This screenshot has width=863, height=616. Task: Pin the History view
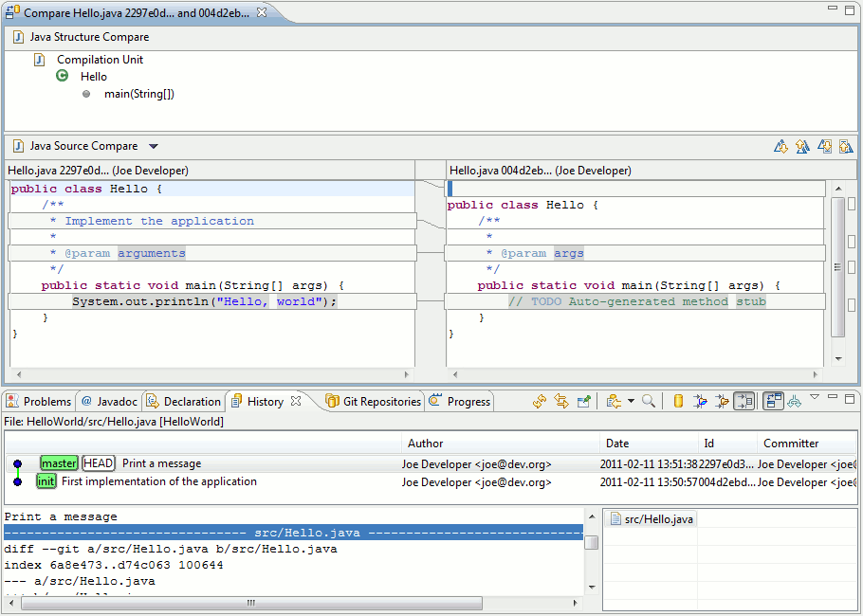[584, 402]
